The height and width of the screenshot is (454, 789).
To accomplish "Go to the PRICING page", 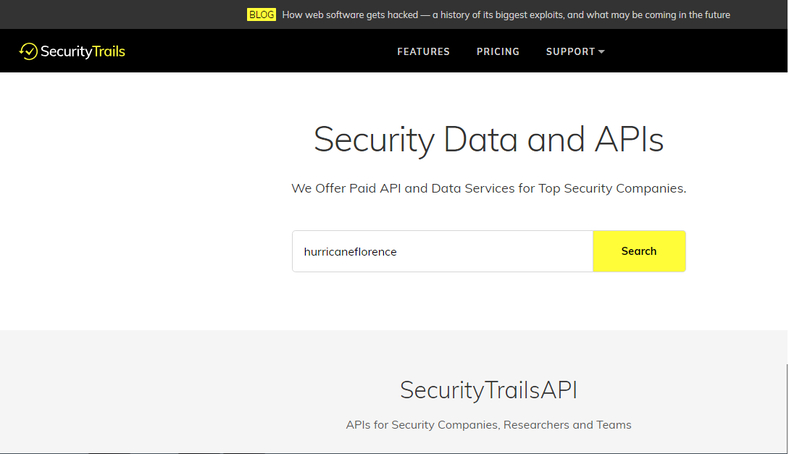I will pyautogui.click(x=498, y=51).
